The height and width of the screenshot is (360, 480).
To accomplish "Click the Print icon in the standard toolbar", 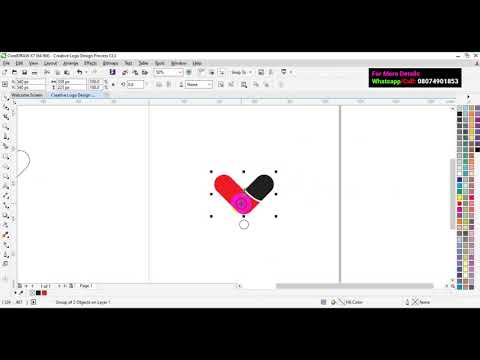I will tap(34, 72).
